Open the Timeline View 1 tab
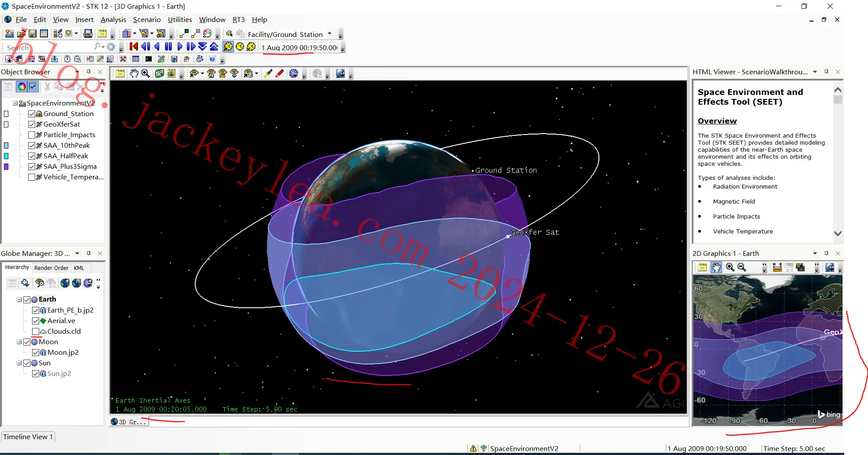The width and height of the screenshot is (868, 455). pos(28,437)
